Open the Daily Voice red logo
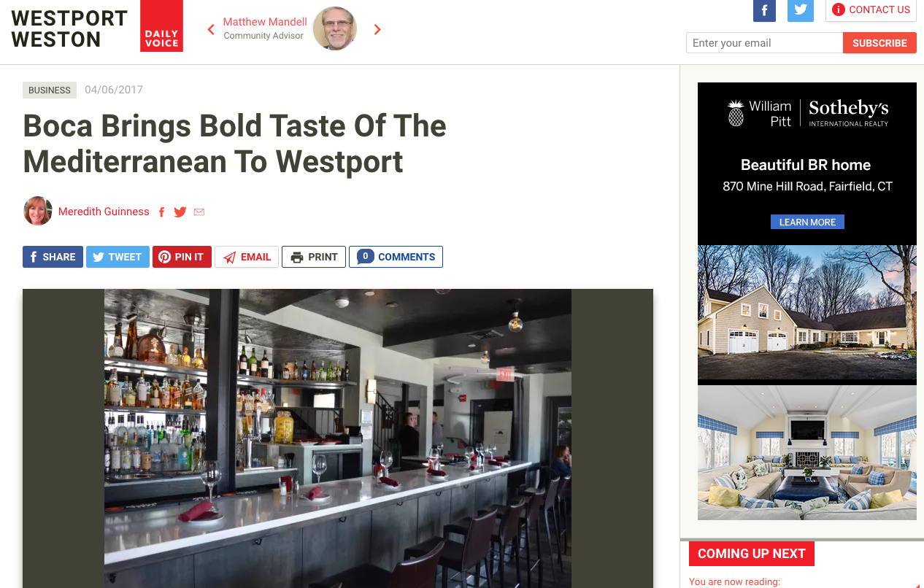 pyautogui.click(x=161, y=26)
